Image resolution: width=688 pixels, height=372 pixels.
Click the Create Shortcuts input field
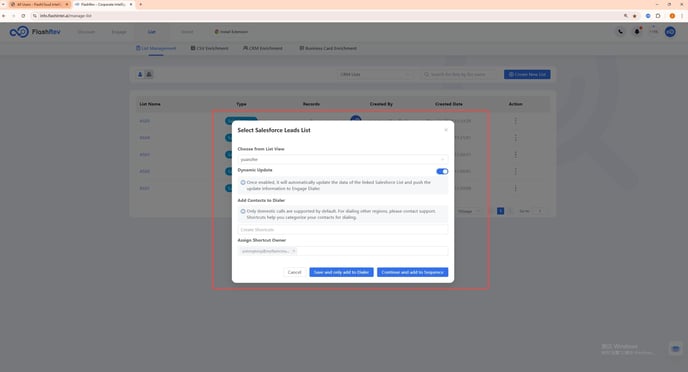pyautogui.click(x=343, y=230)
